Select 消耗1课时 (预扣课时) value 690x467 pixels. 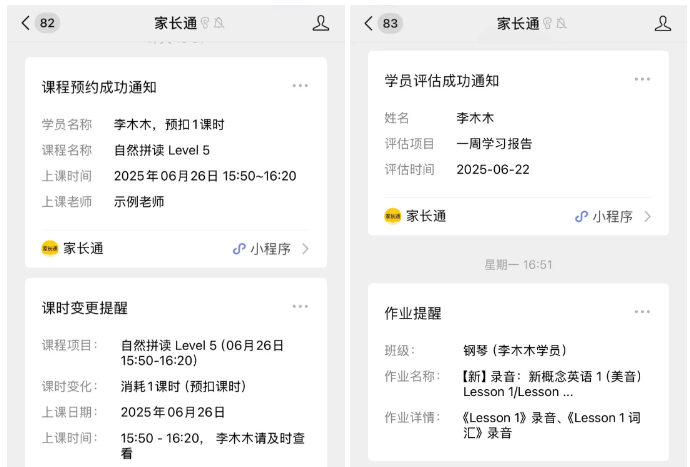pyautogui.click(x=184, y=386)
